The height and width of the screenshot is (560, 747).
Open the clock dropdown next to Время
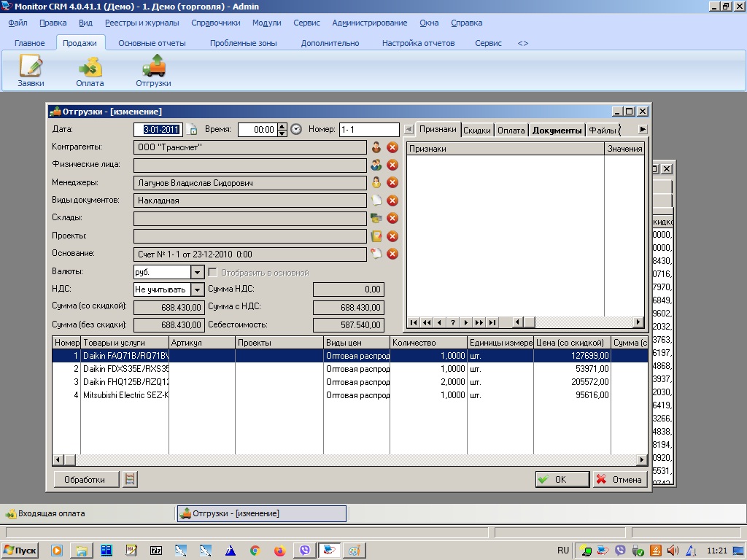point(296,129)
